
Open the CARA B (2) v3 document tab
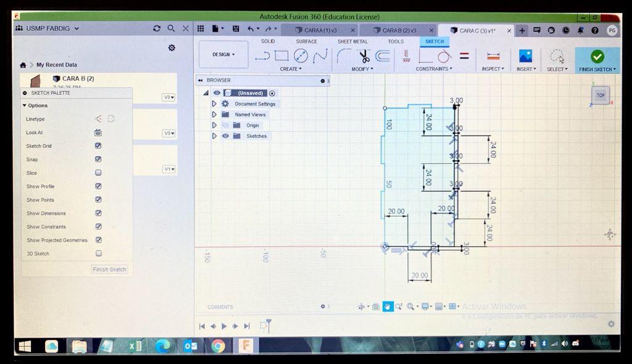point(399,30)
